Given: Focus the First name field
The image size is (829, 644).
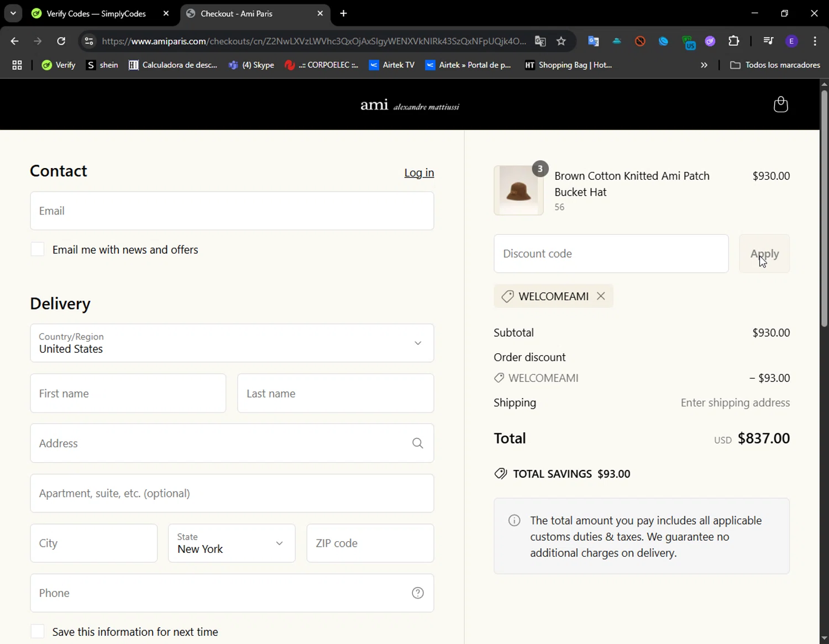Looking at the screenshot, I should (x=128, y=394).
